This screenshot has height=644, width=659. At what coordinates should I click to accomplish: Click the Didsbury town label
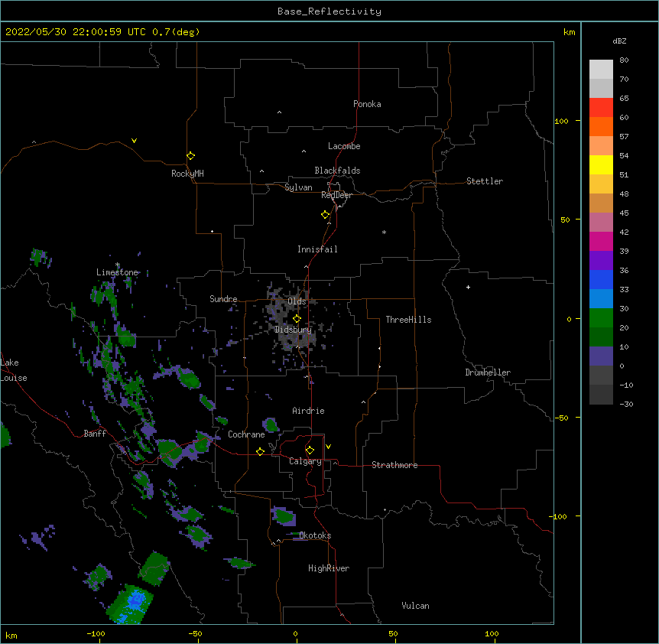tap(294, 330)
